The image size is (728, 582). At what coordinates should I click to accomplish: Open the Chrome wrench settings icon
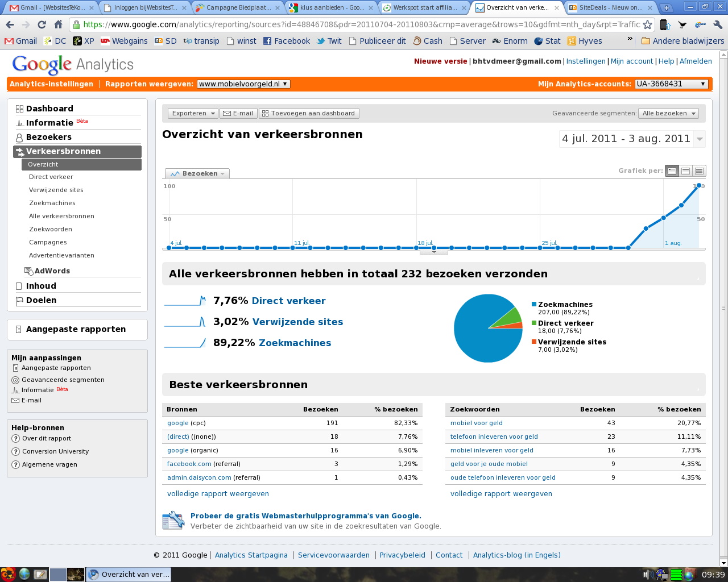717,24
